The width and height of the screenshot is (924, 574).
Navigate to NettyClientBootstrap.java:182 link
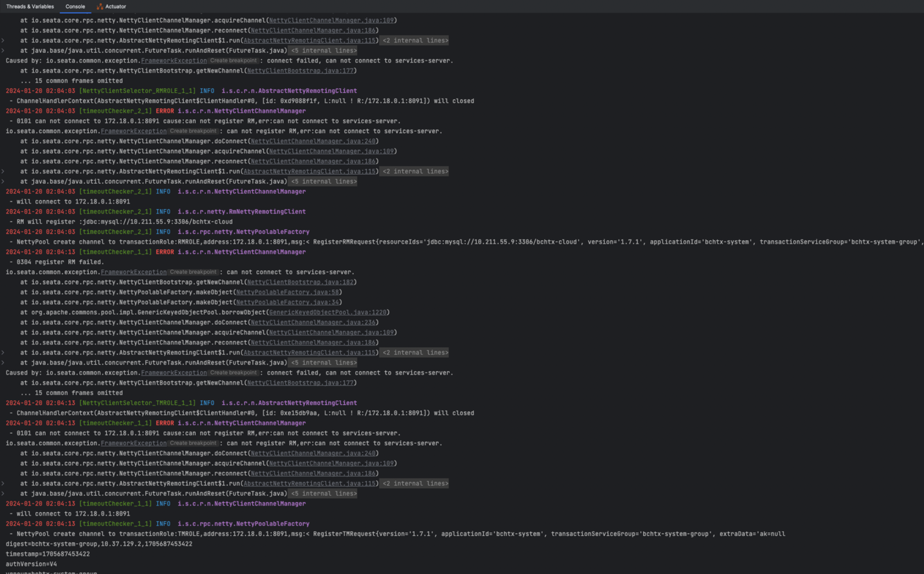(x=300, y=282)
